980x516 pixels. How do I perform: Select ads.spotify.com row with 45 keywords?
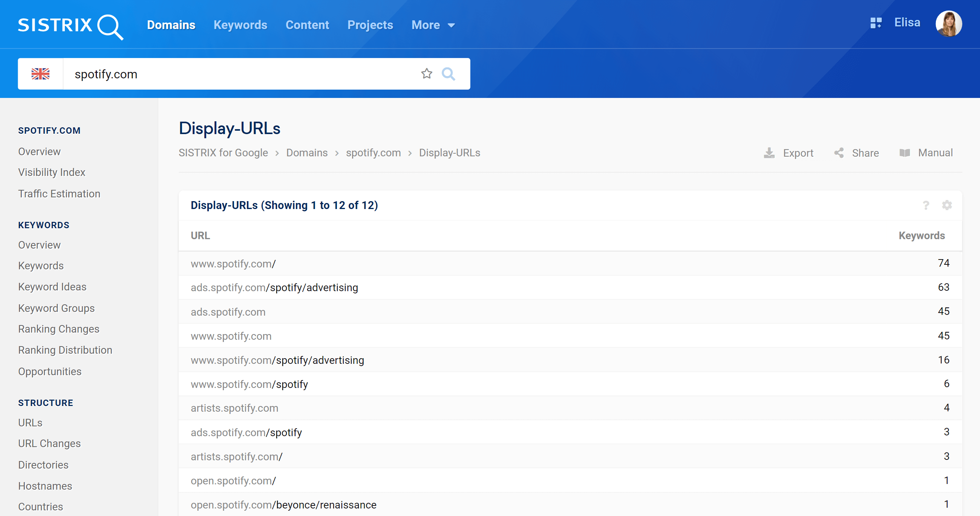click(x=570, y=312)
